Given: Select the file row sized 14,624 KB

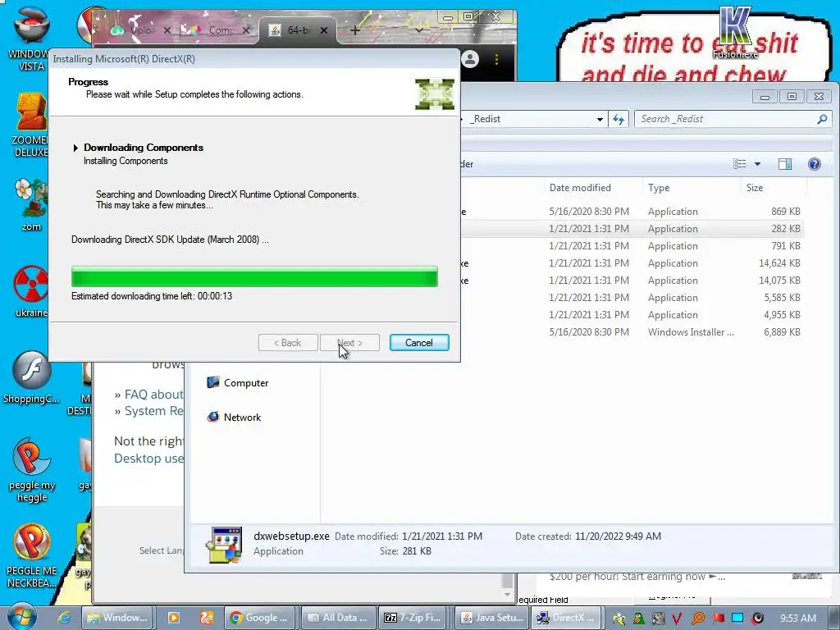Looking at the screenshot, I should pos(632,263).
